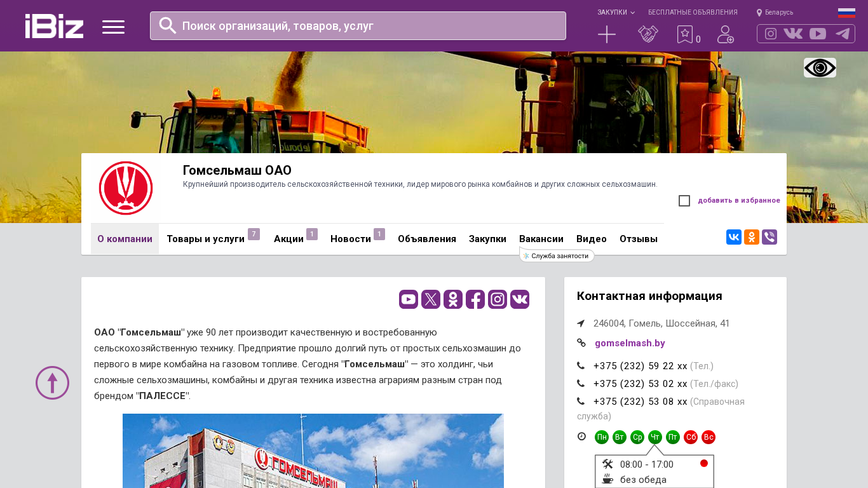Viewport: 868px width, 488px height.
Task: Open company VK purple icon
Action: tap(520, 299)
